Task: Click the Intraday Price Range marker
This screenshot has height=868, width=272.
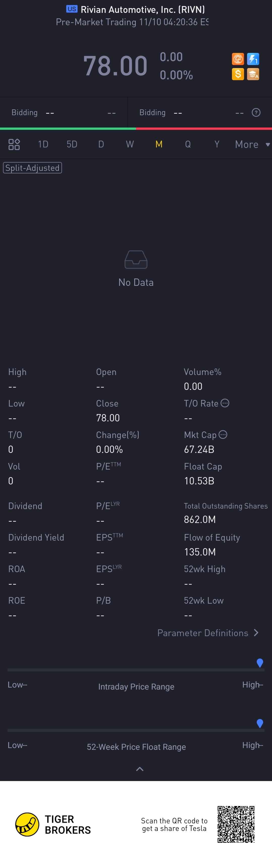Action: [x=260, y=662]
